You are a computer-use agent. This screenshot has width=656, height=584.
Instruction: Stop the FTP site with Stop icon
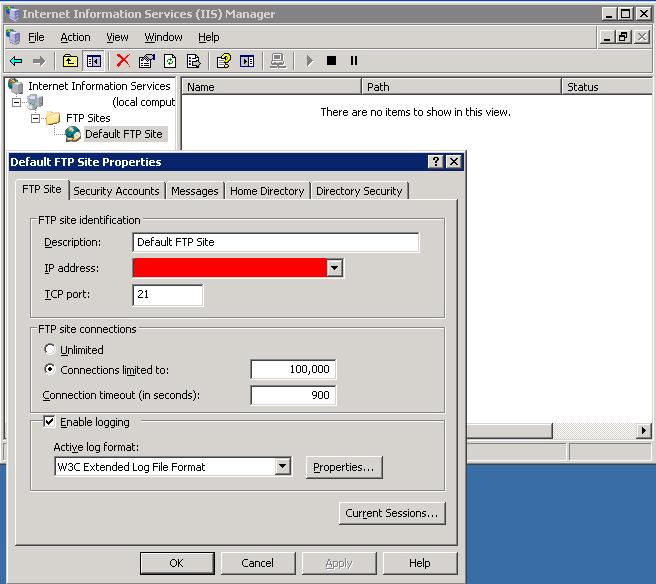[x=331, y=61]
